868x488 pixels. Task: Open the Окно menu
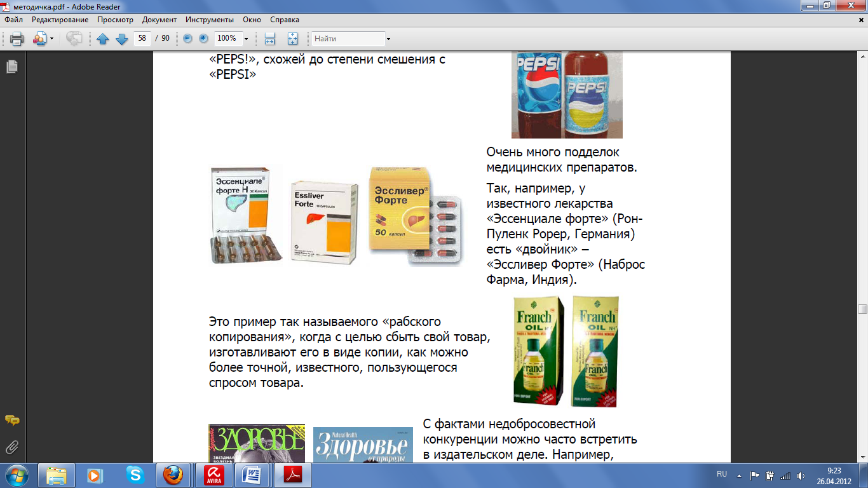click(x=252, y=20)
